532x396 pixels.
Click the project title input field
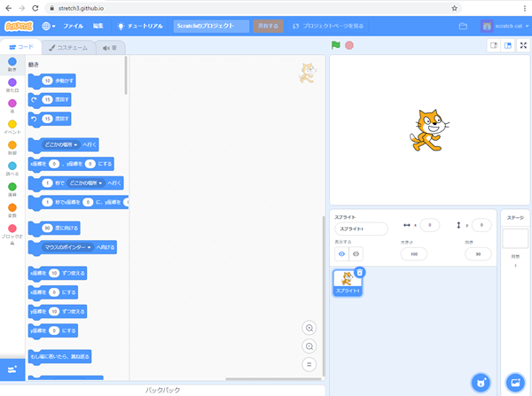click(x=211, y=26)
